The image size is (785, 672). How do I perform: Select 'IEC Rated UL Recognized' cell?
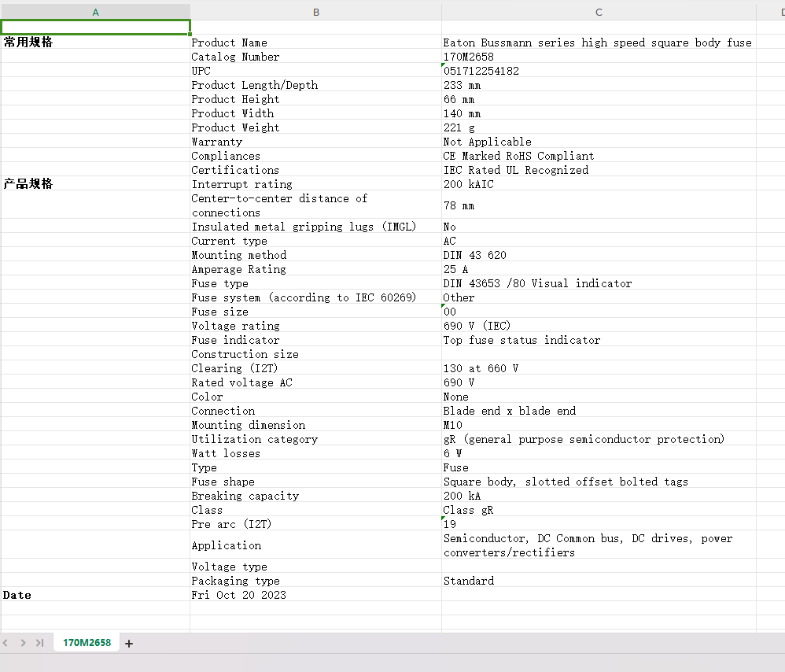(x=599, y=170)
